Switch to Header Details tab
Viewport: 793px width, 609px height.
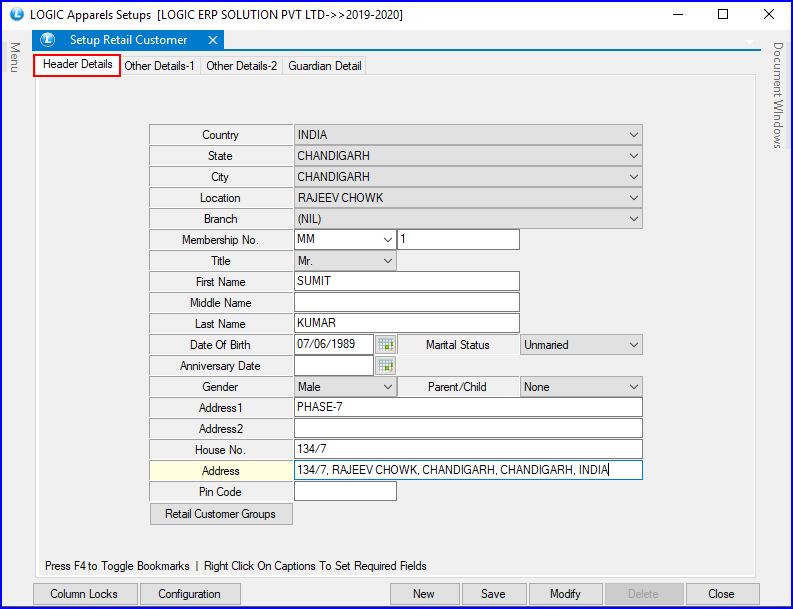(77, 65)
